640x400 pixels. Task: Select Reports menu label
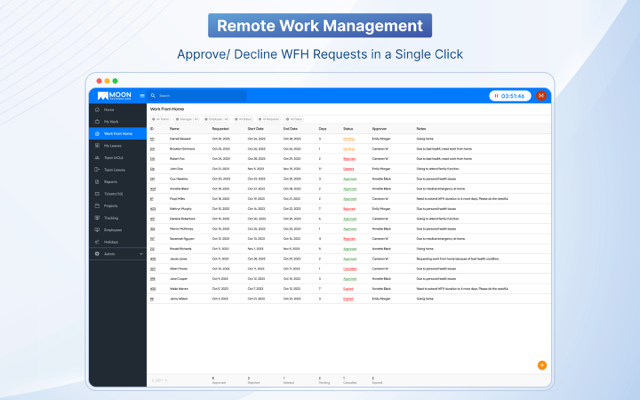110,182
